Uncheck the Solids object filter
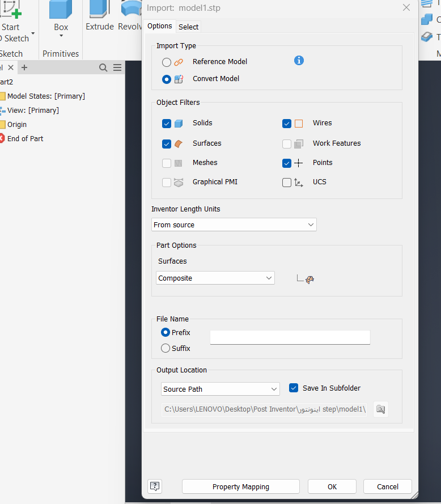Viewport: 441px width, 504px height. point(167,124)
